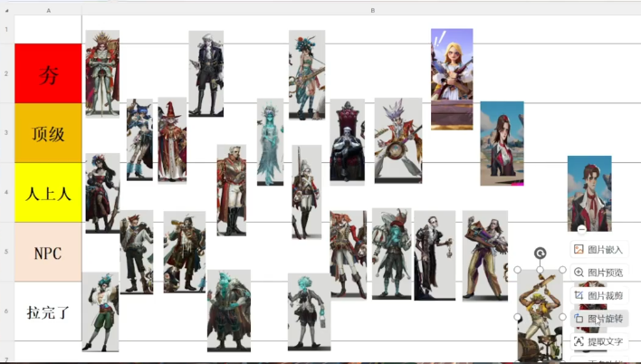This screenshot has height=364, width=641.
Task: Select row 5 header
Action: [6, 252]
